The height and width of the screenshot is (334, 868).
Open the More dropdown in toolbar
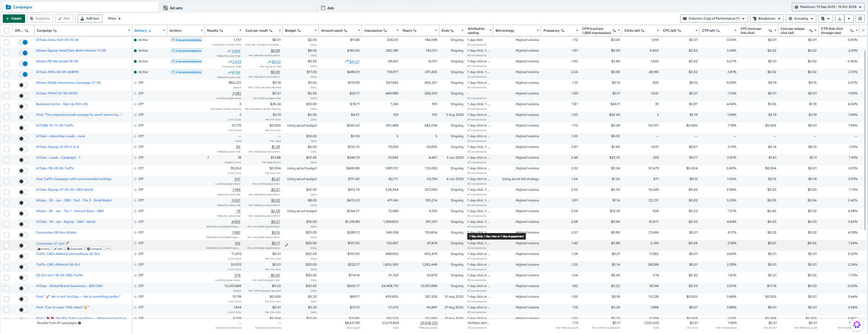click(x=114, y=19)
